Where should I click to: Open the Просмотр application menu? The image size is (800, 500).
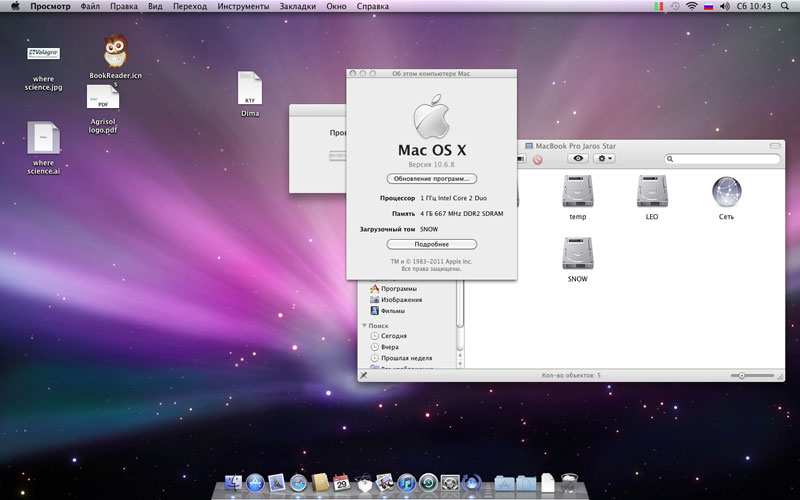pyautogui.click(x=50, y=6)
